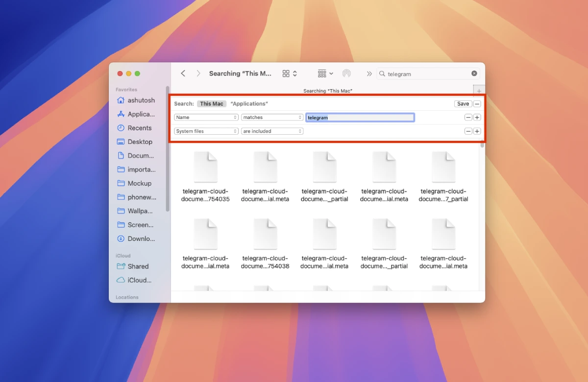Open the importa... folder in sidebar
588x382 pixels.
click(x=137, y=169)
